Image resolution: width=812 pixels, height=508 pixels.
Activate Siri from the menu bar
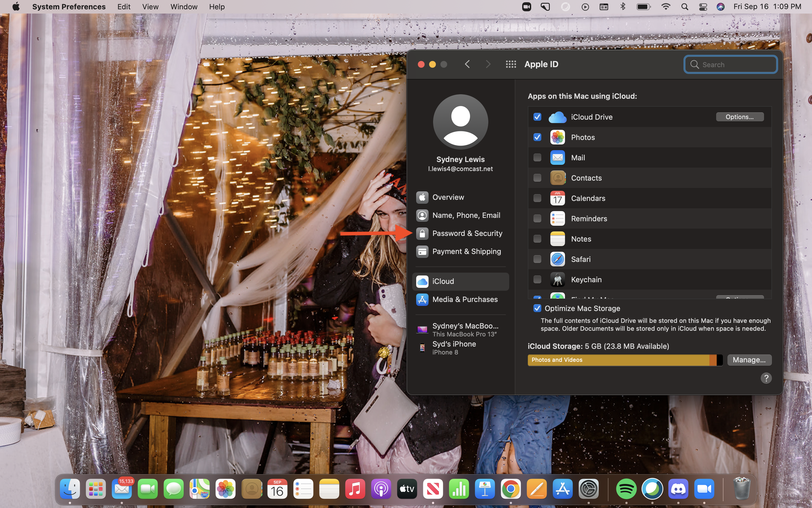(x=720, y=7)
